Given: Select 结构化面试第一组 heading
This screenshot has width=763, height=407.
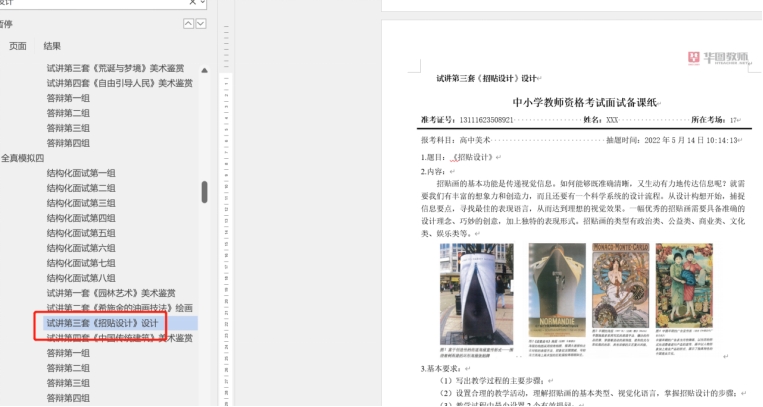Looking at the screenshot, I should pyautogui.click(x=81, y=173).
